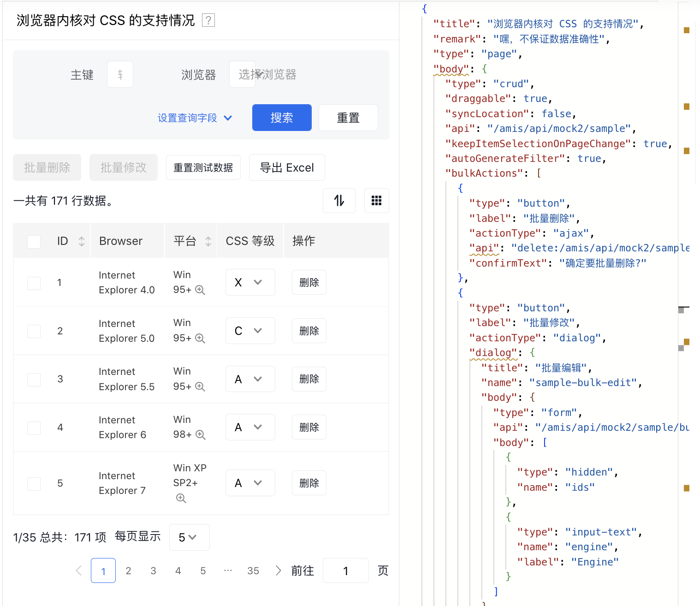Go to next page arrow
Viewport: 700px width, 606px height.
(x=278, y=571)
